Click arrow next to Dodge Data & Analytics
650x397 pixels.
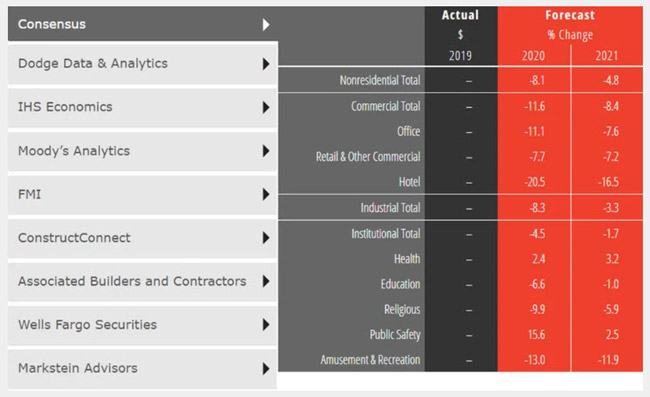point(266,64)
